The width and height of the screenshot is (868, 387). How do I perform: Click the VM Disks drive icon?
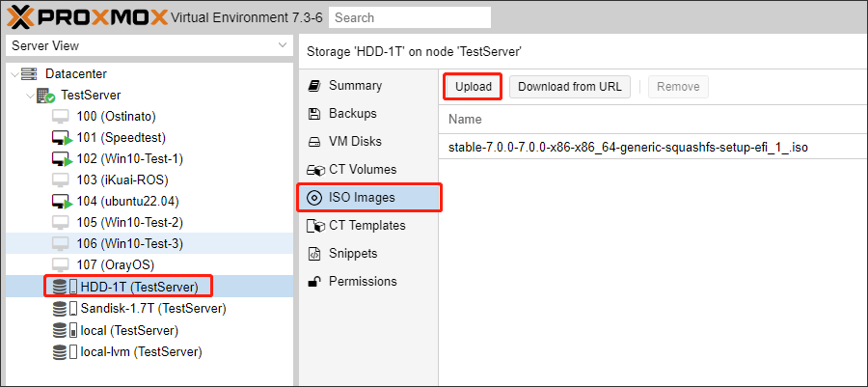313,142
